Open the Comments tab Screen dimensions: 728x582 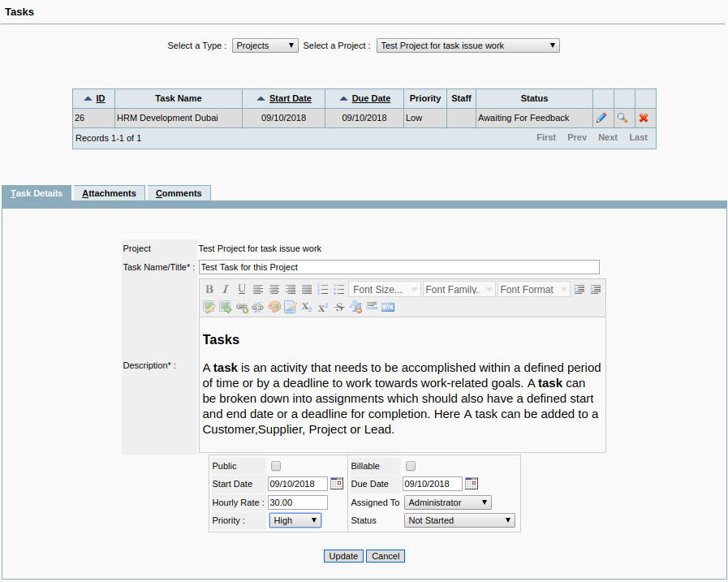[x=179, y=193]
